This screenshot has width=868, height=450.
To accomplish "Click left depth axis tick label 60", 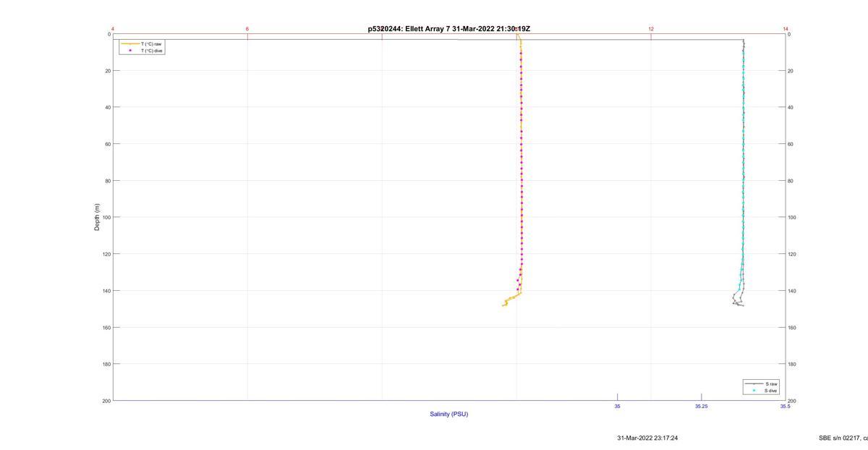I will (x=107, y=144).
